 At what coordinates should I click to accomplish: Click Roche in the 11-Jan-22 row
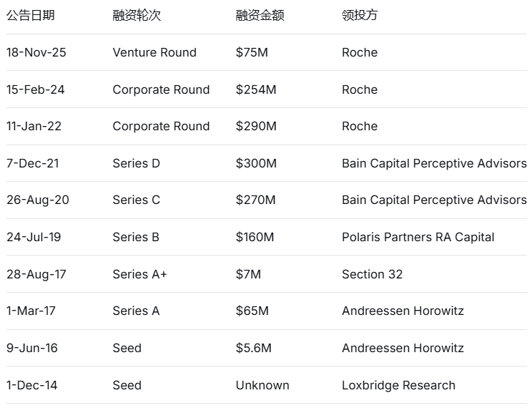pyautogui.click(x=360, y=126)
